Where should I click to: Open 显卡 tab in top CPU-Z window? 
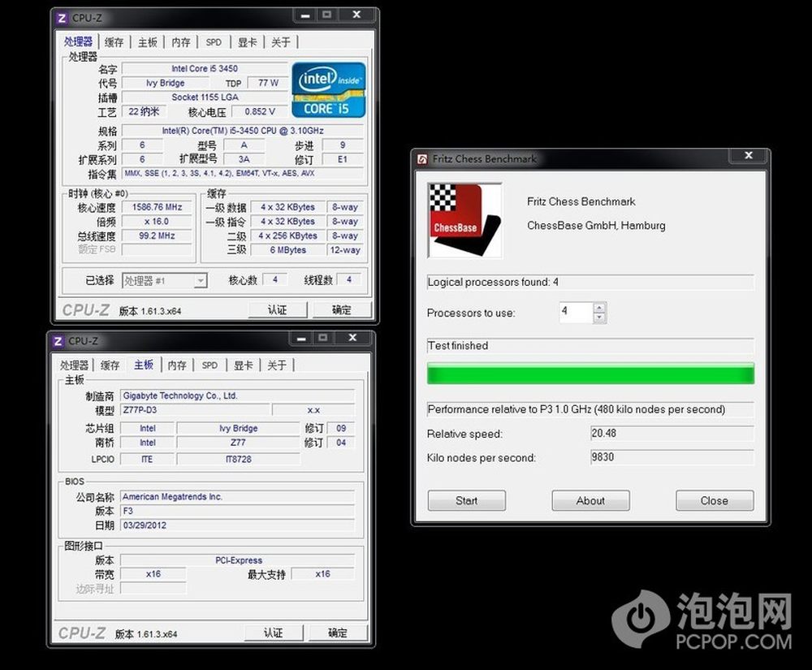248,42
